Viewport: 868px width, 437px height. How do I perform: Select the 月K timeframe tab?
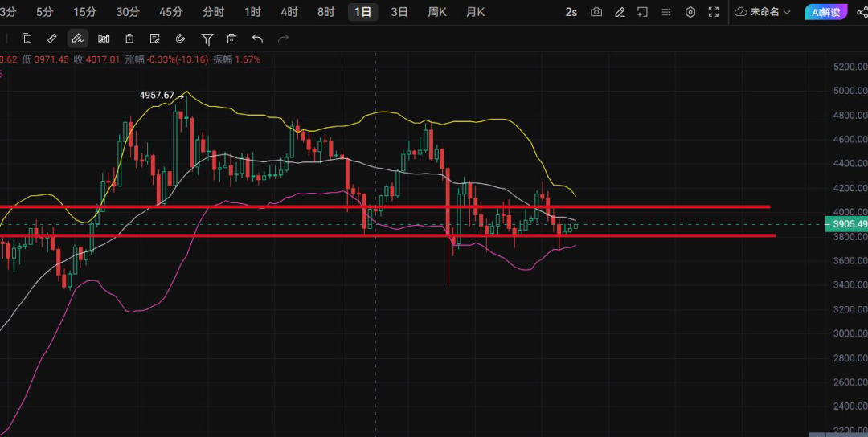(475, 12)
